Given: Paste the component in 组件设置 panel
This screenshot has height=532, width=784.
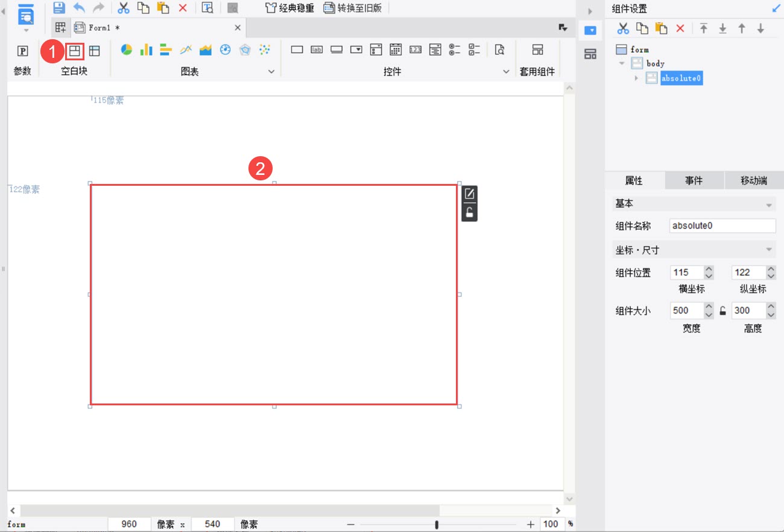Looking at the screenshot, I should click(x=662, y=28).
